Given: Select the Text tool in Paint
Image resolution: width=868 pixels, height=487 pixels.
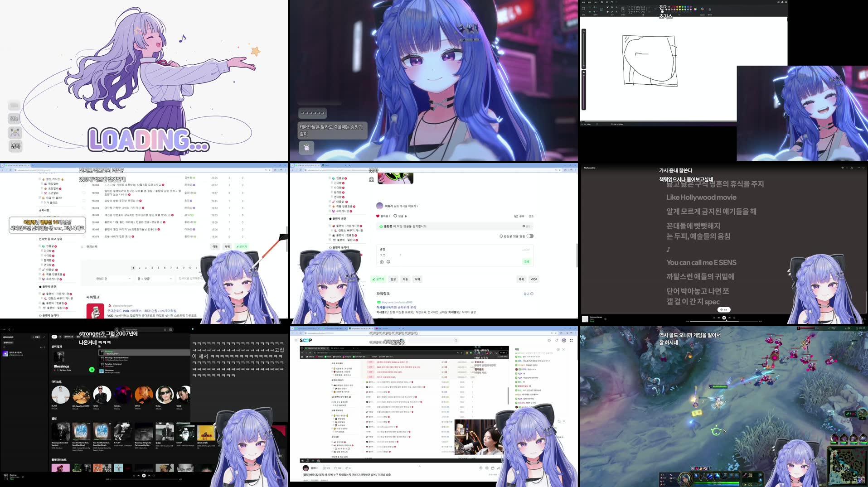Looking at the screenshot, I should (x=616, y=7).
